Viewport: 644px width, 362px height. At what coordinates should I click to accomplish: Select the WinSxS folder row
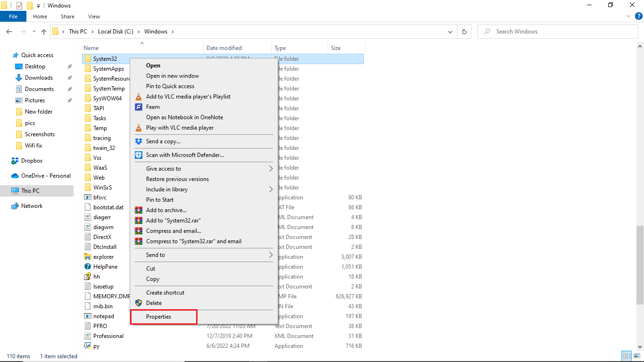click(x=103, y=188)
